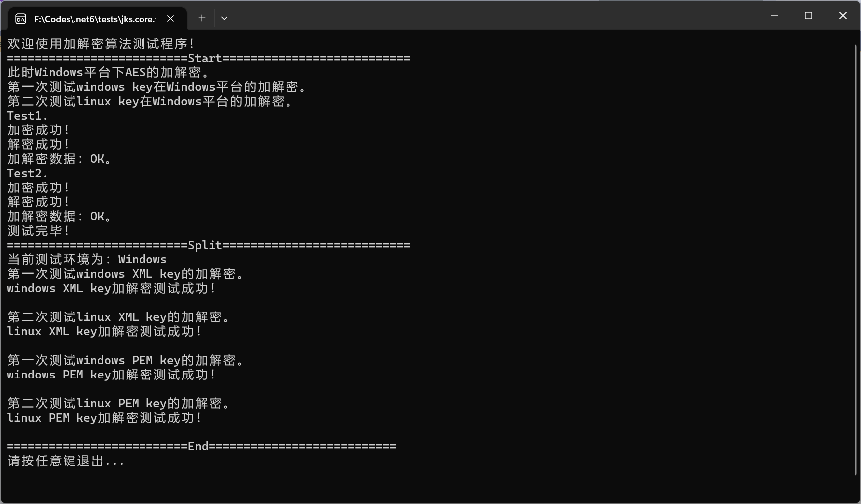Viewport: 861px width, 504px height.
Task: Click the Test2. output line
Action: (x=27, y=174)
